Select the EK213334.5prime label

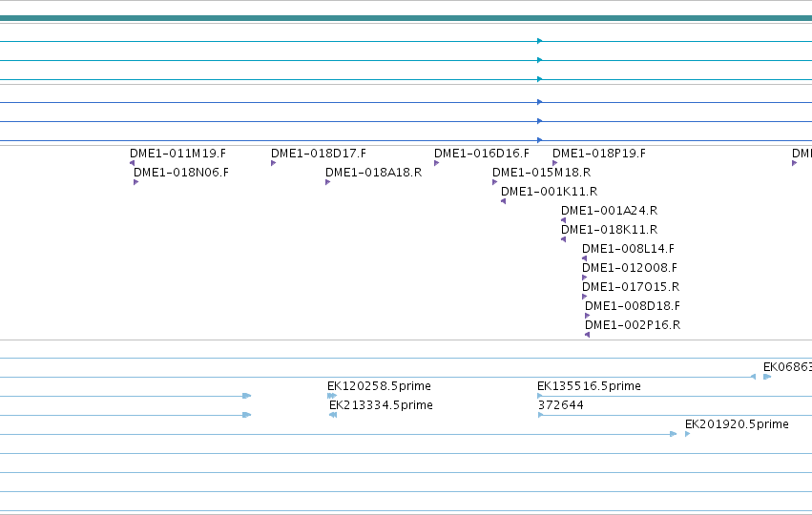[381, 405]
